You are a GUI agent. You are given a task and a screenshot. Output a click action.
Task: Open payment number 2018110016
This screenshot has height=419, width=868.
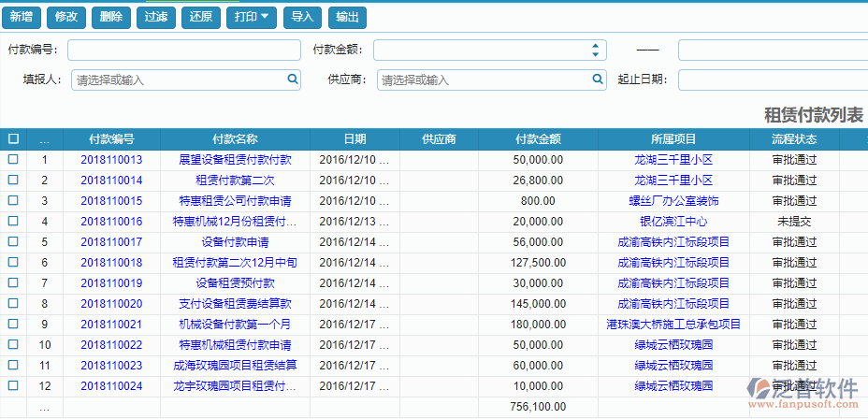(112, 222)
